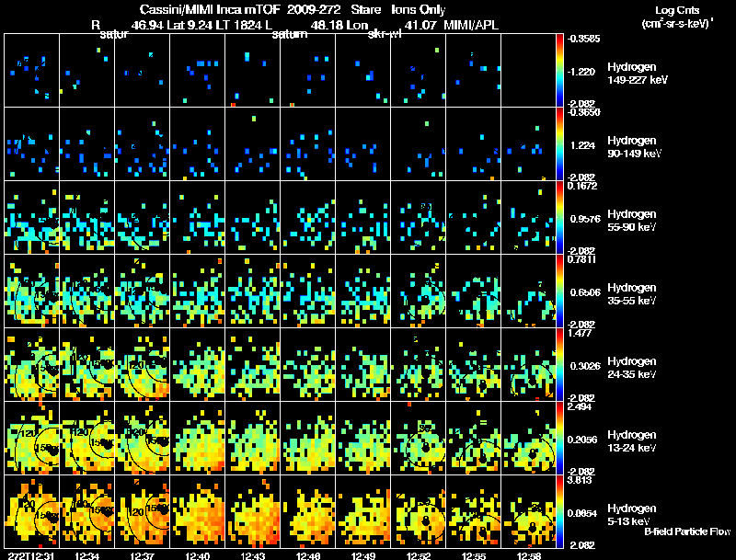Click the Hydrogen 5-13 keV row label

point(632,515)
